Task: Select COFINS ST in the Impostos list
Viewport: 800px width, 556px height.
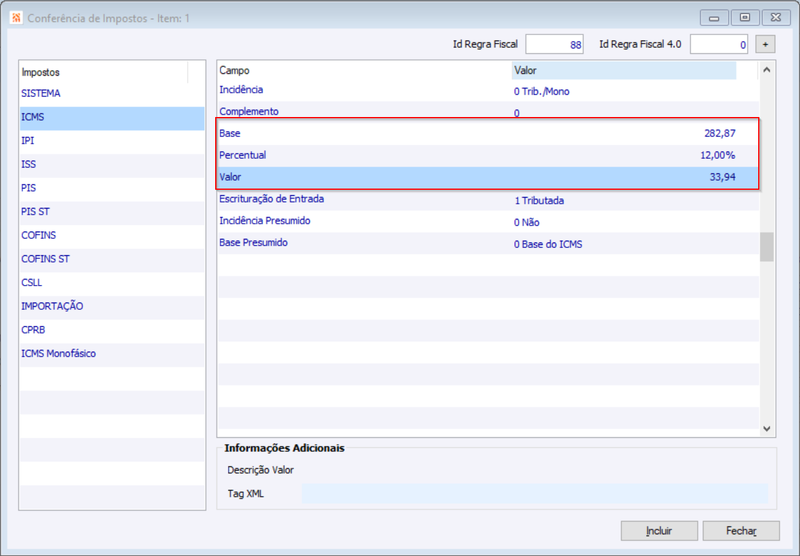Action: pyautogui.click(x=112, y=259)
